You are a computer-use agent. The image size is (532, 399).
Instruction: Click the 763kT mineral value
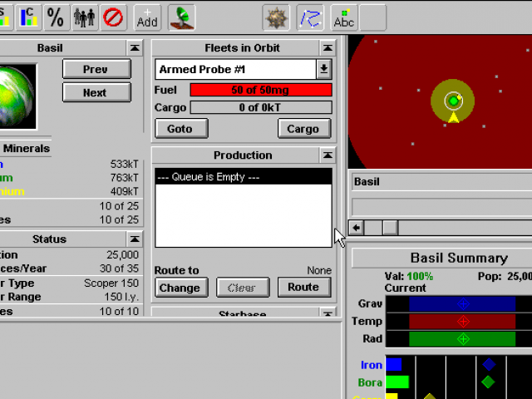[x=124, y=178]
